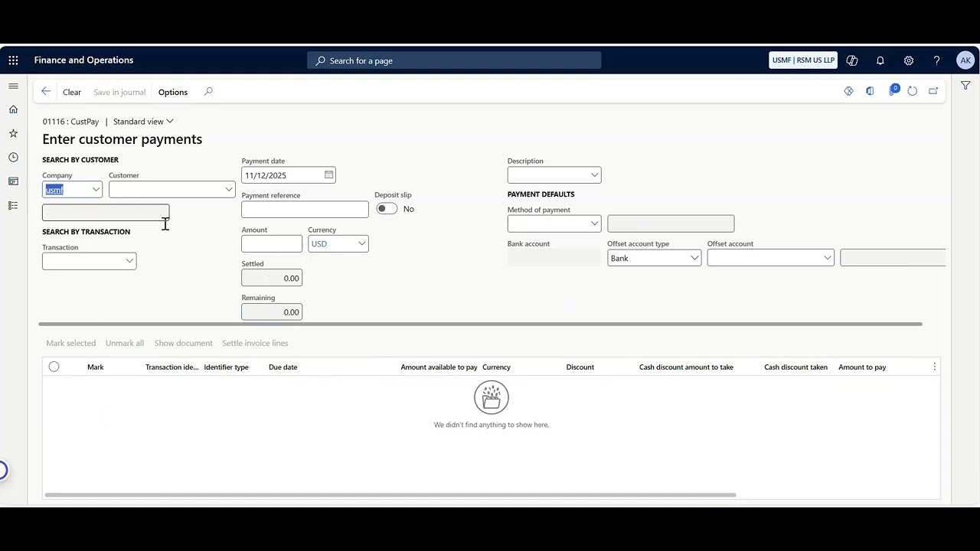Screen dimensions: 980x551
Task: Open grid options three-dot menu
Action: point(934,367)
